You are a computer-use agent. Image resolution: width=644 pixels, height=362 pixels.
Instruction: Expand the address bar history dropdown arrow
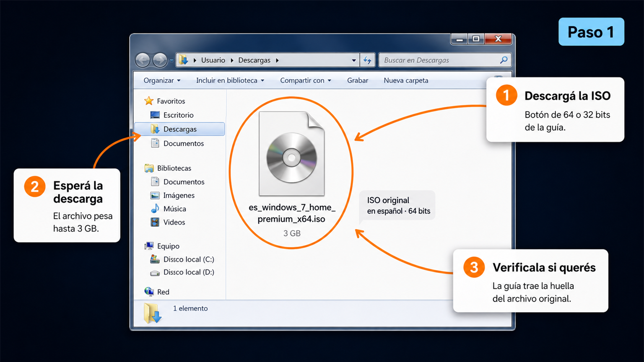(354, 60)
